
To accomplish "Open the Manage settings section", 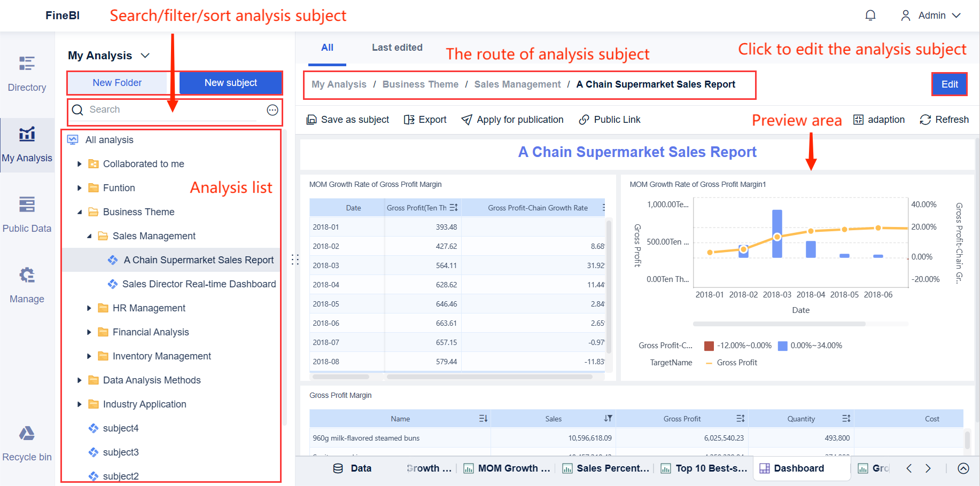I will (27, 285).
